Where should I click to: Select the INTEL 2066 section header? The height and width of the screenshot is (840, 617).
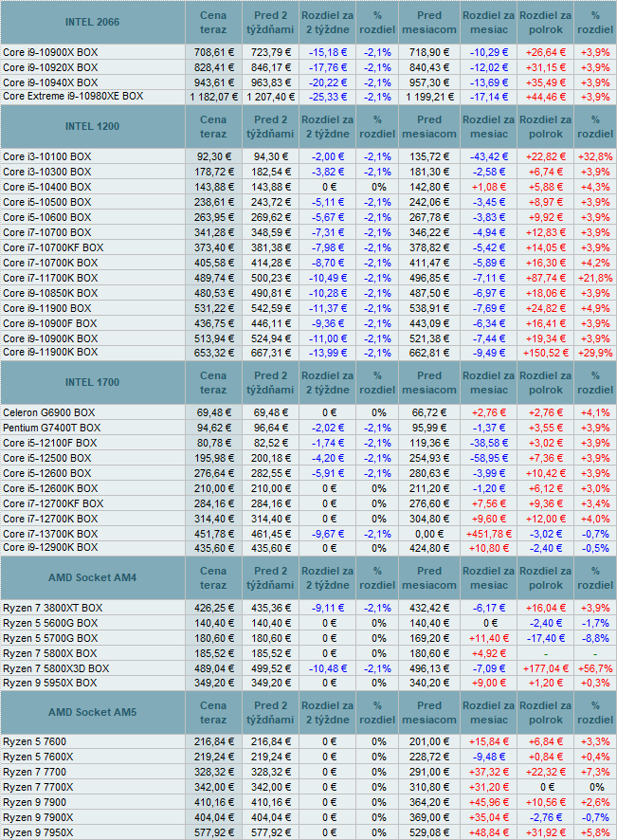point(92,22)
